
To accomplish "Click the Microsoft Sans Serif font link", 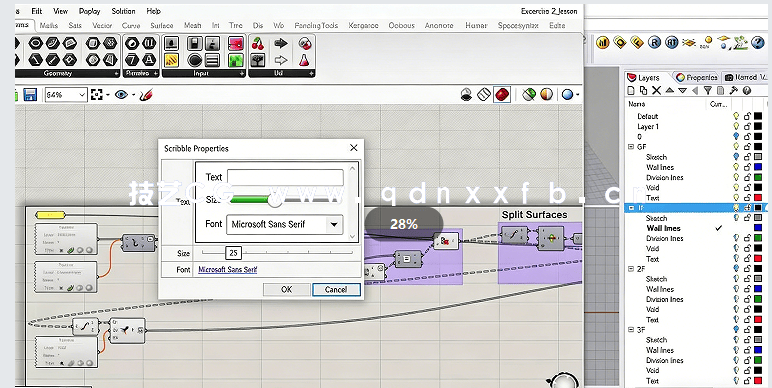I will 227,269.
